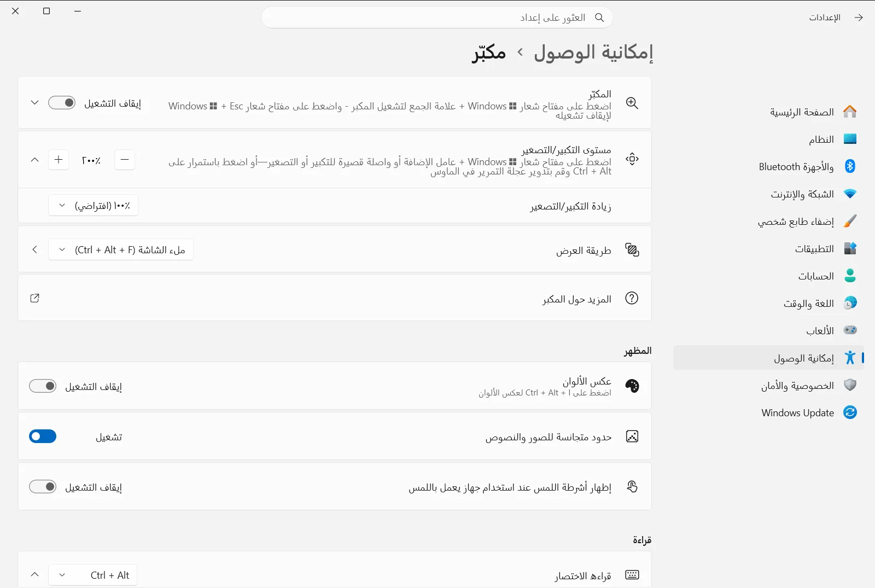Click the عكس الألوان palette icon

click(632, 386)
